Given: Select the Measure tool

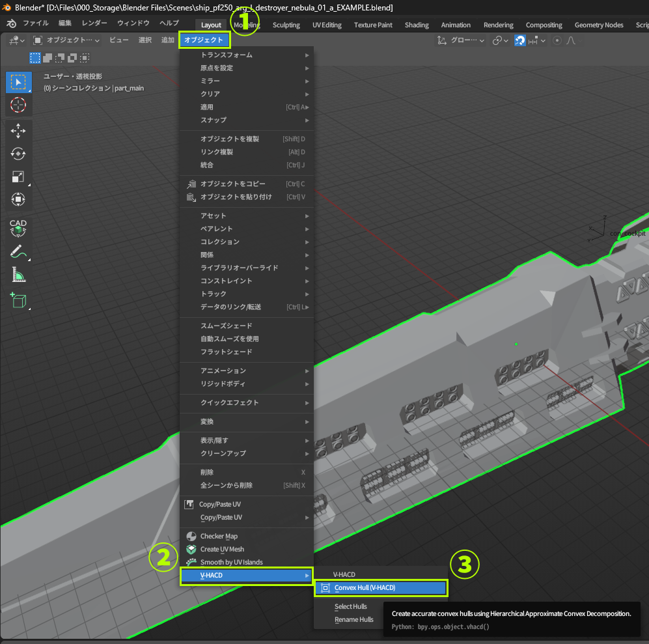Looking at the screenshot, I should point(18,275).
